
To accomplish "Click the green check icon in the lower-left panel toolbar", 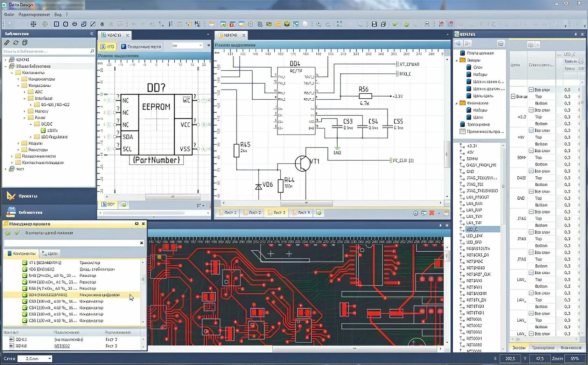I will click(x=17, y=232).
